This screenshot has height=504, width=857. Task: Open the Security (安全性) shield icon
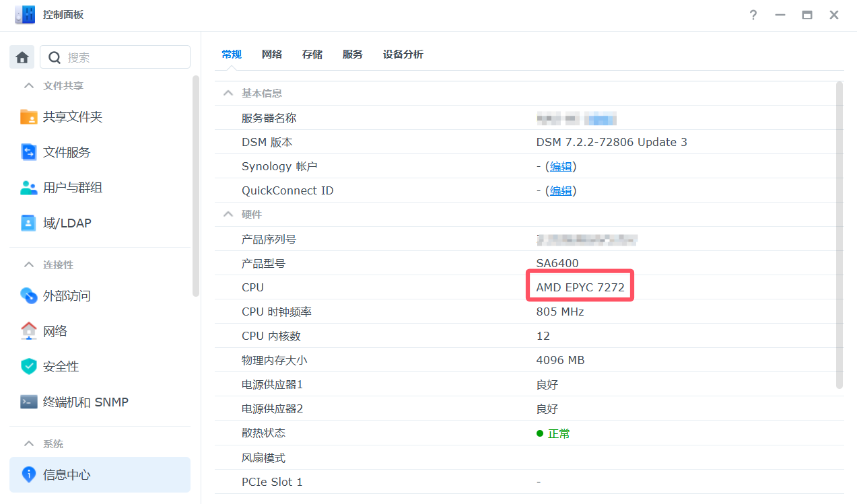coord(29,367)
